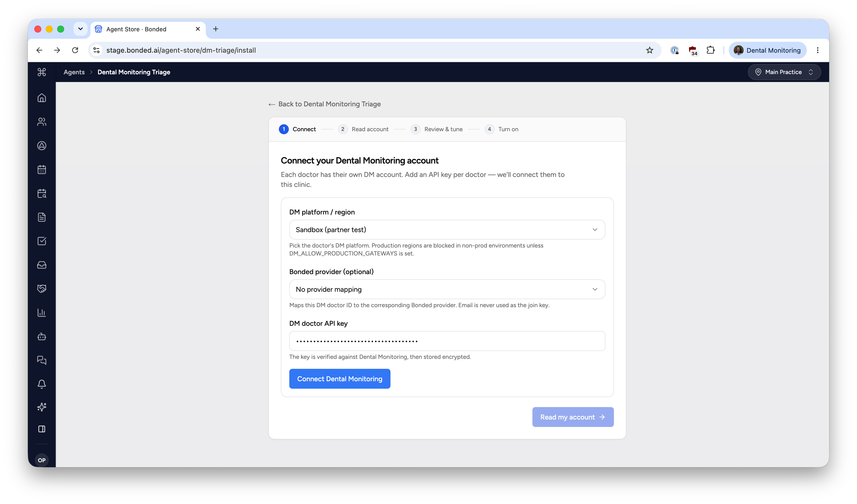857x504 pixels.
Task: Open the calendar search sidebar icon
Action: point(42,194)
